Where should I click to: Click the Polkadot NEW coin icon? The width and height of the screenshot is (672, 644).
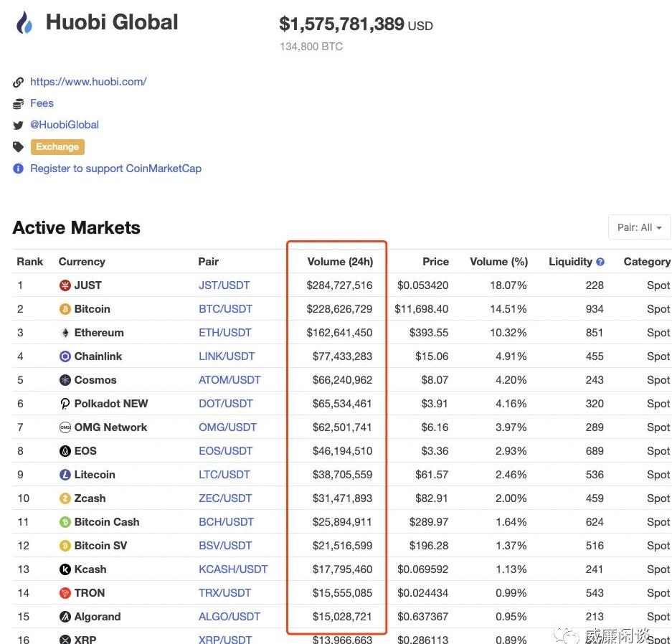[65, 404]
